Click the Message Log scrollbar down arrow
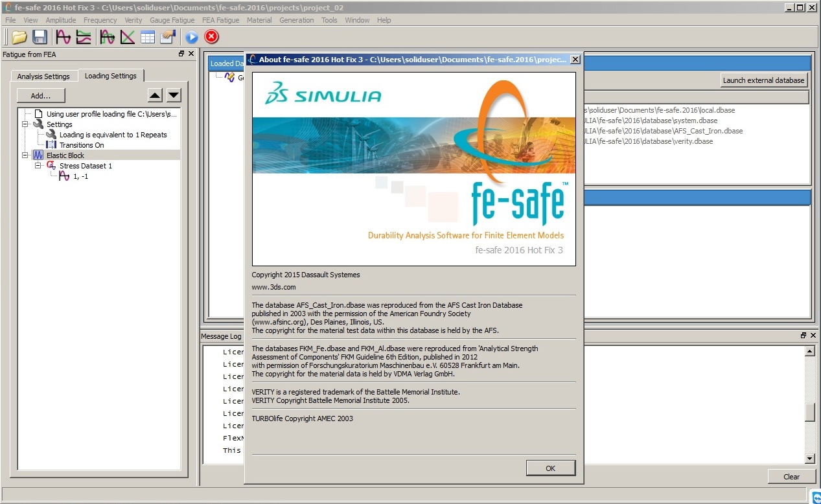Image resolution: width=821 pixels, height=504 pixels. tap(809, 459)
